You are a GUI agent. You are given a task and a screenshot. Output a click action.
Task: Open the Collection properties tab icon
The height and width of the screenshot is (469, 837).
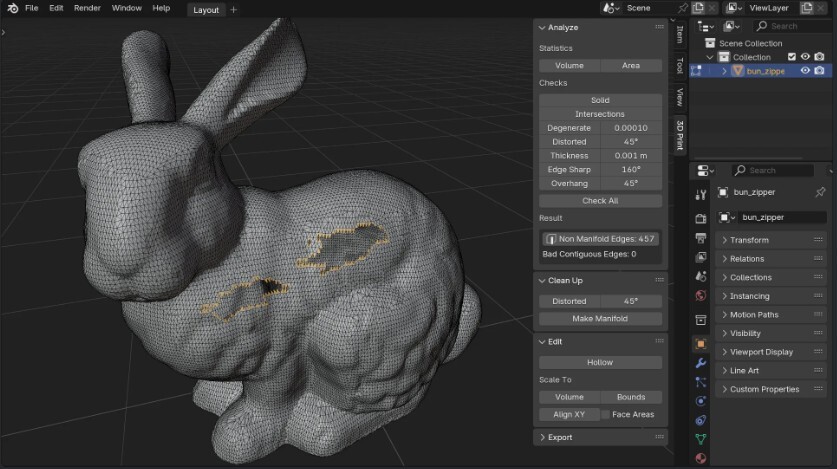tap(701, 320)
